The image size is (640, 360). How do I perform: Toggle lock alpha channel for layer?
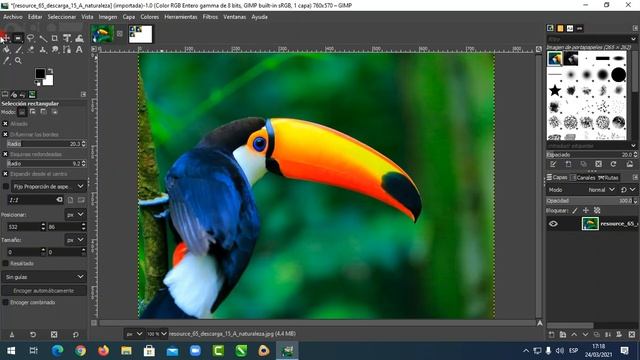(597, 210)
